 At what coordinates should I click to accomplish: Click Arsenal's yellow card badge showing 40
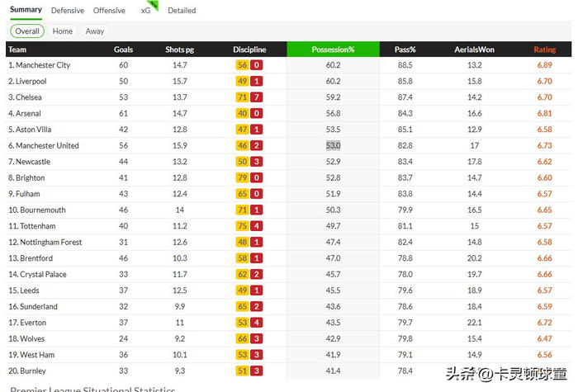point(242,114)
